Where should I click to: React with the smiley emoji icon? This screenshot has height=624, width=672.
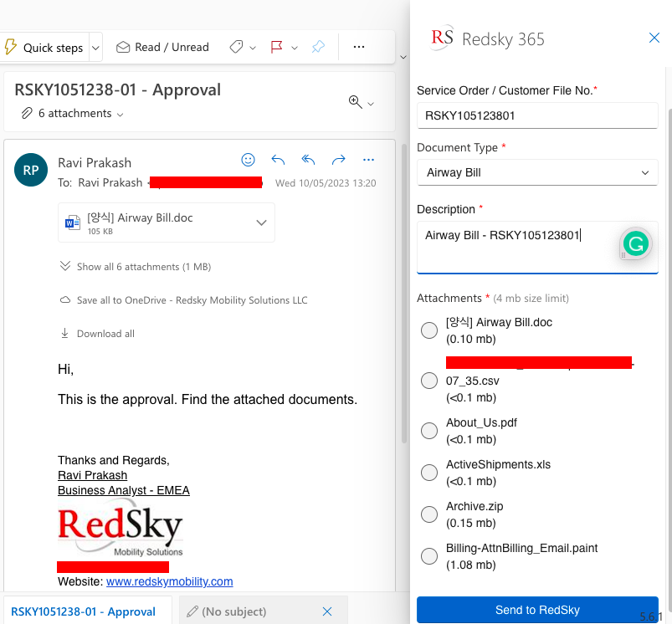pyautogui.click(x=249, y=160)
